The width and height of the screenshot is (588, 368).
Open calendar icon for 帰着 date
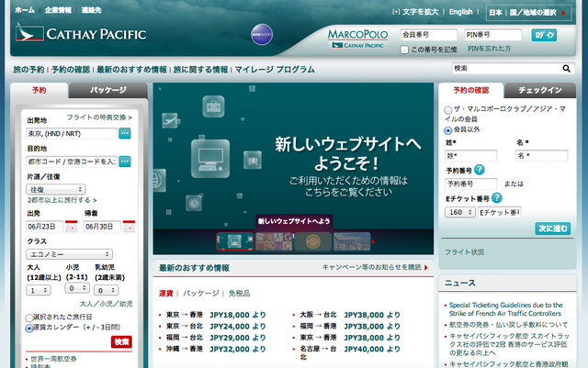click(x=129, y=226)
